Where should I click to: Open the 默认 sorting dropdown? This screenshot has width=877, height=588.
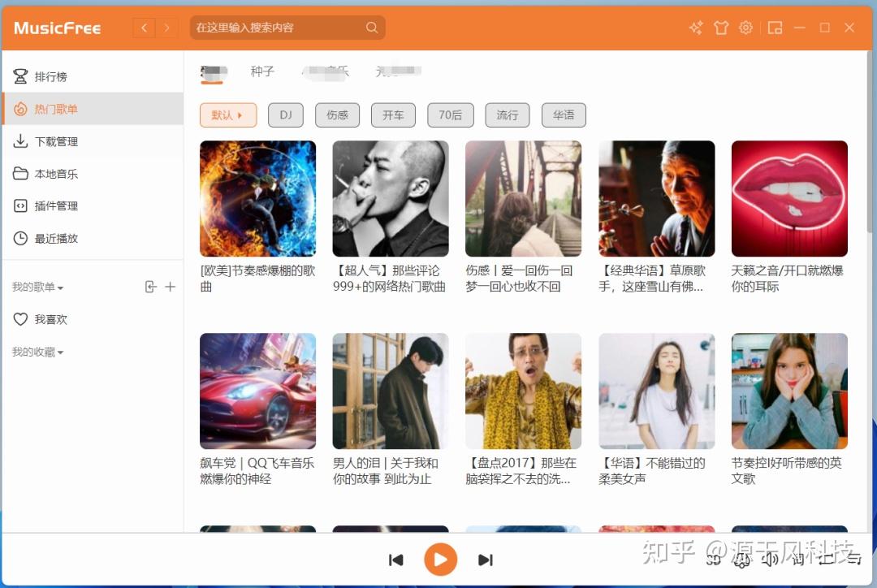[x=228, y=115]
